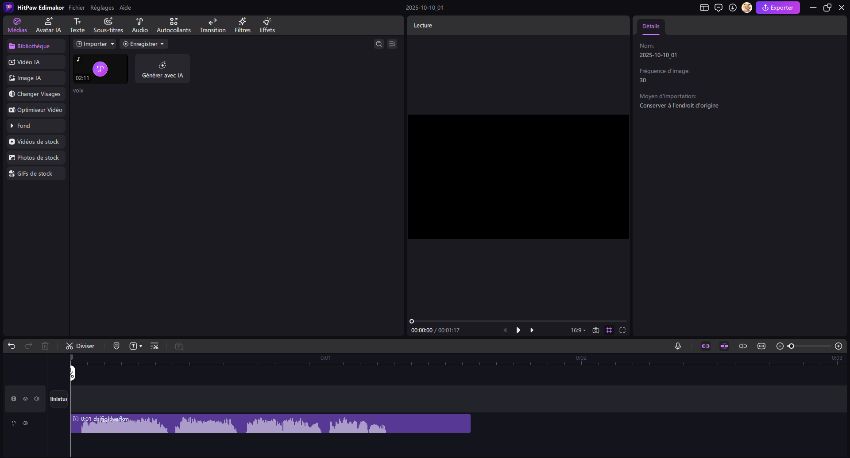Open the Autocollants stickers panel

(x=173, y=24)
